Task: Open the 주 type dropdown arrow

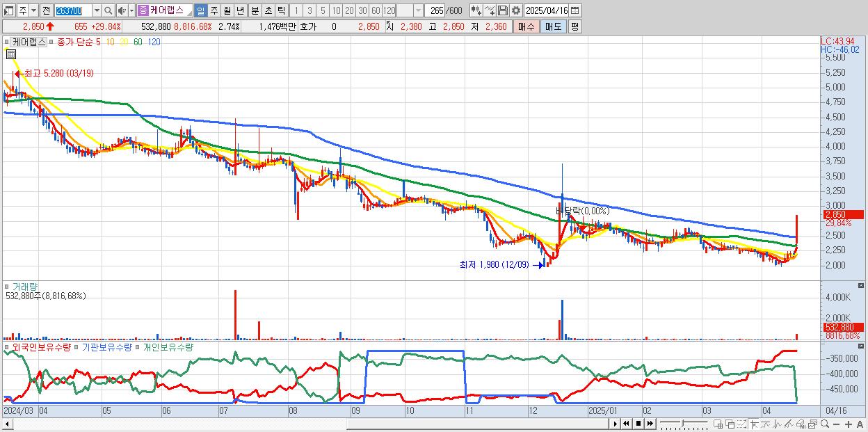Action: tap(33, 10)
